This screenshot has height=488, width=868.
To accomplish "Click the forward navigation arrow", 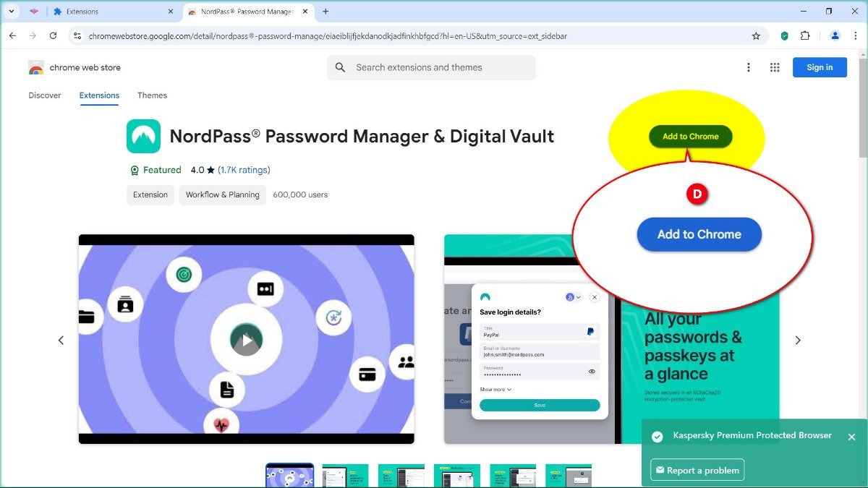I will click(x=33, y=35).
